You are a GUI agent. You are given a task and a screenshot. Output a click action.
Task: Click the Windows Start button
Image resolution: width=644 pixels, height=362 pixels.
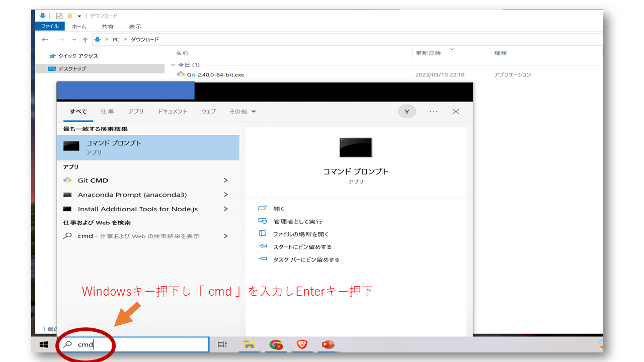tap(44, 344)
